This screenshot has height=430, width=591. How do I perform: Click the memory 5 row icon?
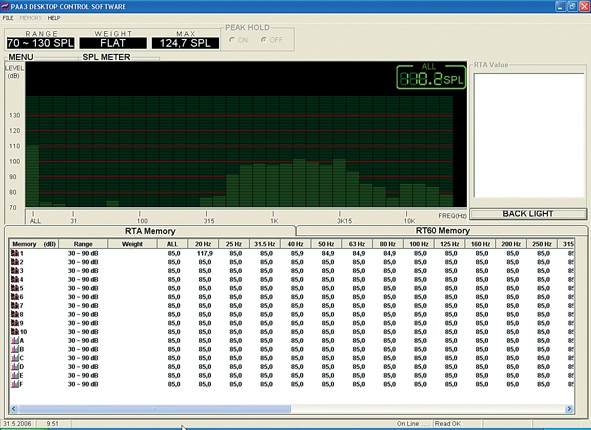tap(15, 288)
